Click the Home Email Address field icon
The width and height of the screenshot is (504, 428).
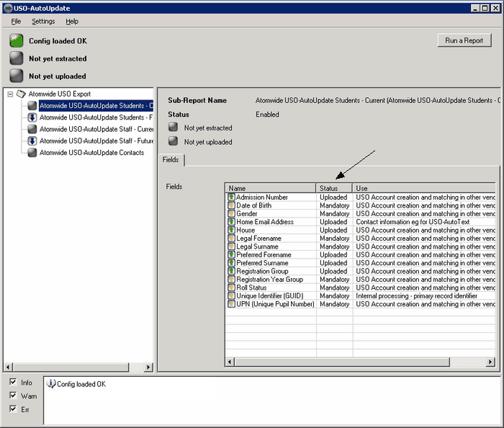coord(231,221)
